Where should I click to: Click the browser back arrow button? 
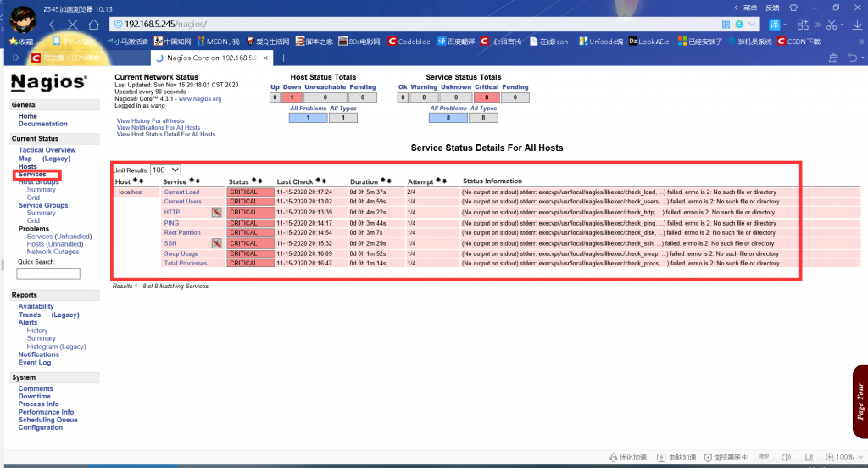point(53,25)
